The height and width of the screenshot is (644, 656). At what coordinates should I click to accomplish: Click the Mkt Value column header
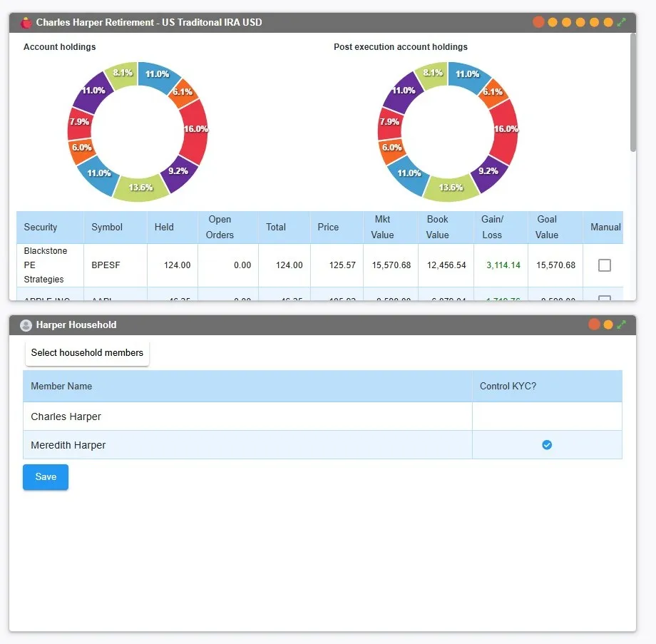point(382,228)
